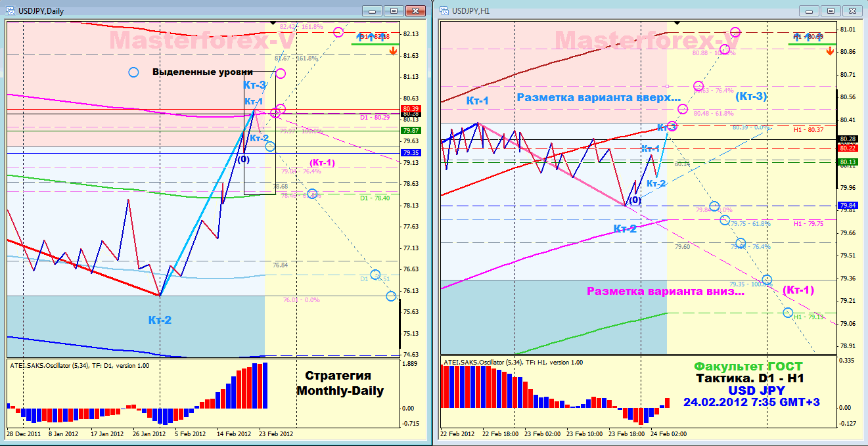The height and width of the screenshot is (446, 868).
Task: Click the '24.02.2012 7:35 GMT+3' timestamp
Action: pyautogui.click(x=752, y=402)
